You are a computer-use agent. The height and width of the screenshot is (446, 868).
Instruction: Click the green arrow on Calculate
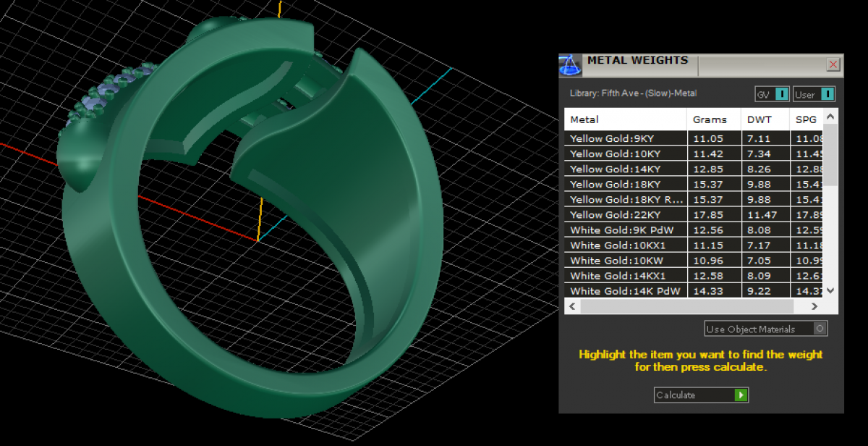(x=741, y=395)
